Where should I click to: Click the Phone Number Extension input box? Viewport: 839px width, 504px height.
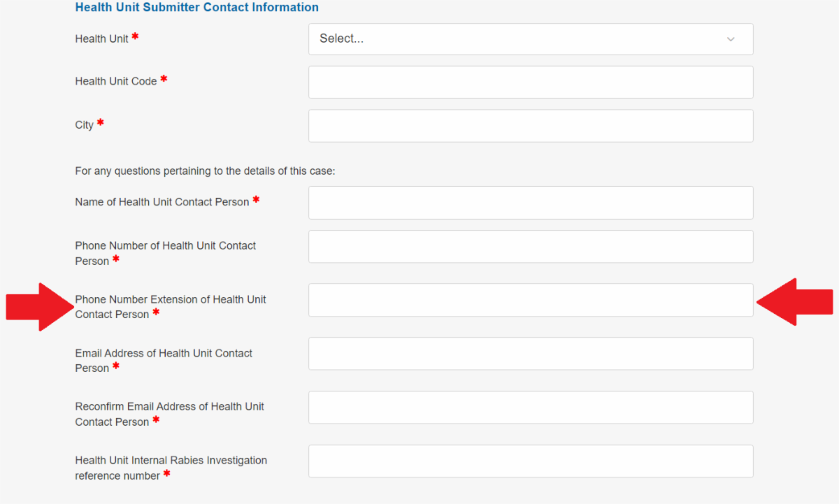[x=531, y=300]
